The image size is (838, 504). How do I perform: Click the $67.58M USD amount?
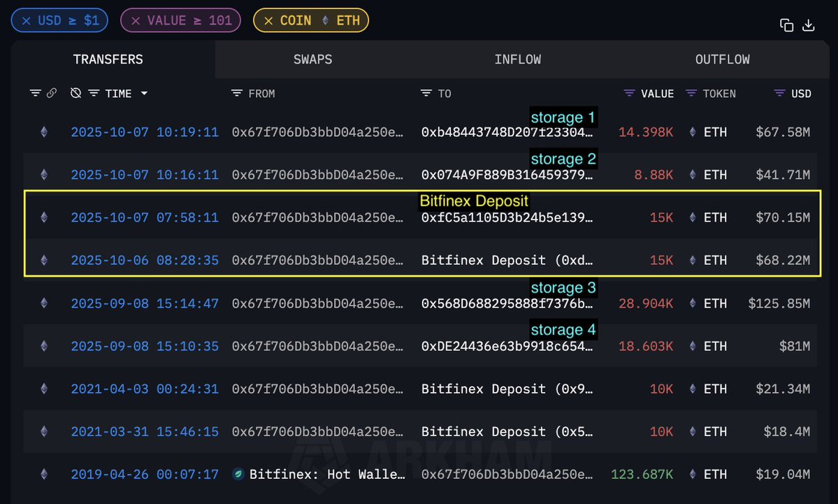[x=782, y=132]
